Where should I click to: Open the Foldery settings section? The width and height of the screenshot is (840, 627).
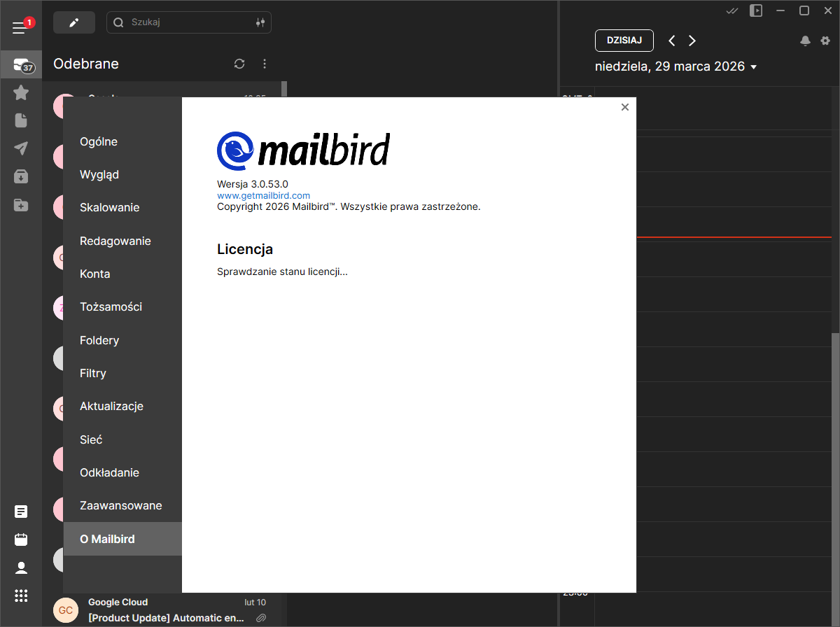point(122,340)
